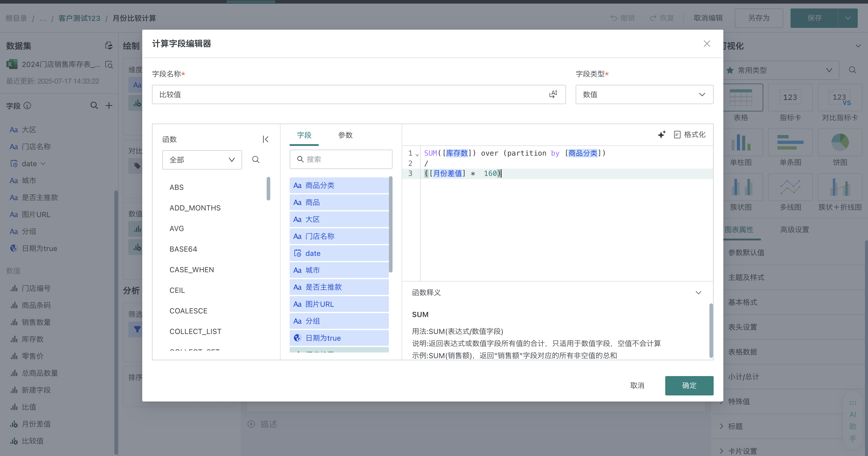Open the 字段类型 数值 dropdown
868x456 pixels.
tap(644, 94)
